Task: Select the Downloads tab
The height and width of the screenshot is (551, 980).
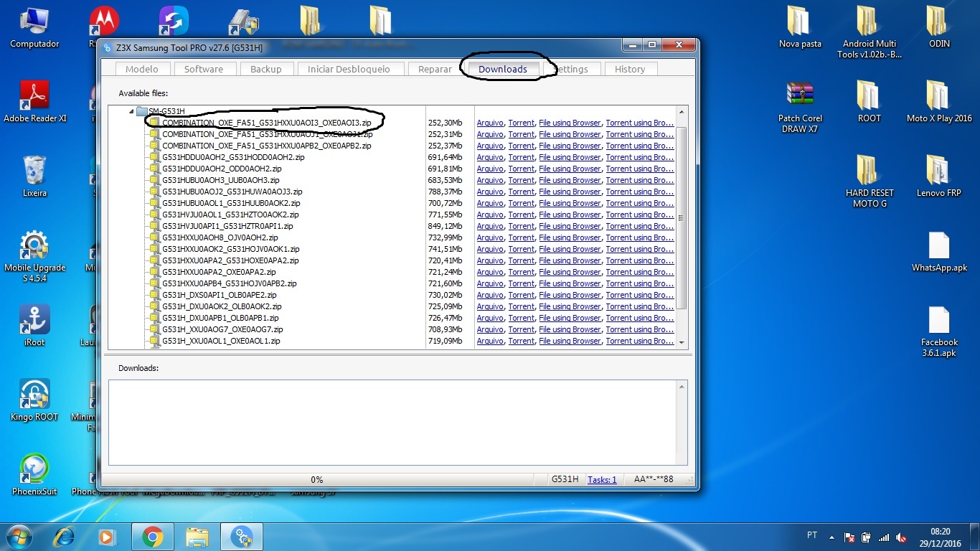Action: coord(503,69)
